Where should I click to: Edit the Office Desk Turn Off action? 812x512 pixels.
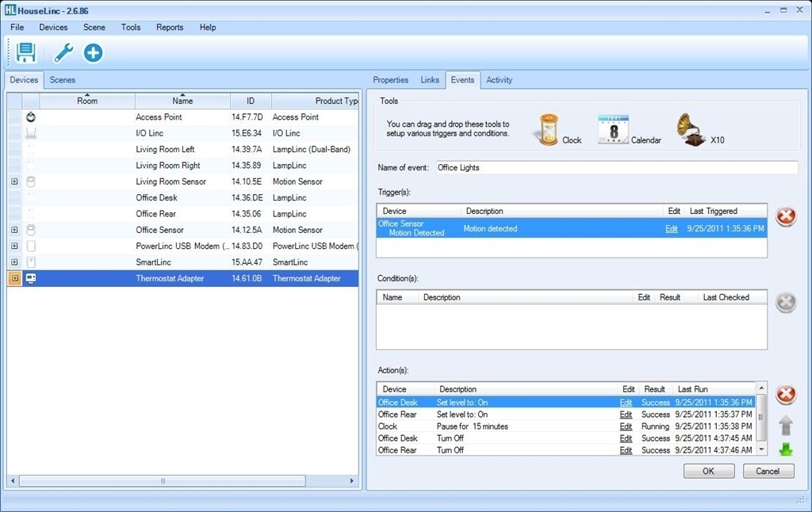click(x=626, y=438)
